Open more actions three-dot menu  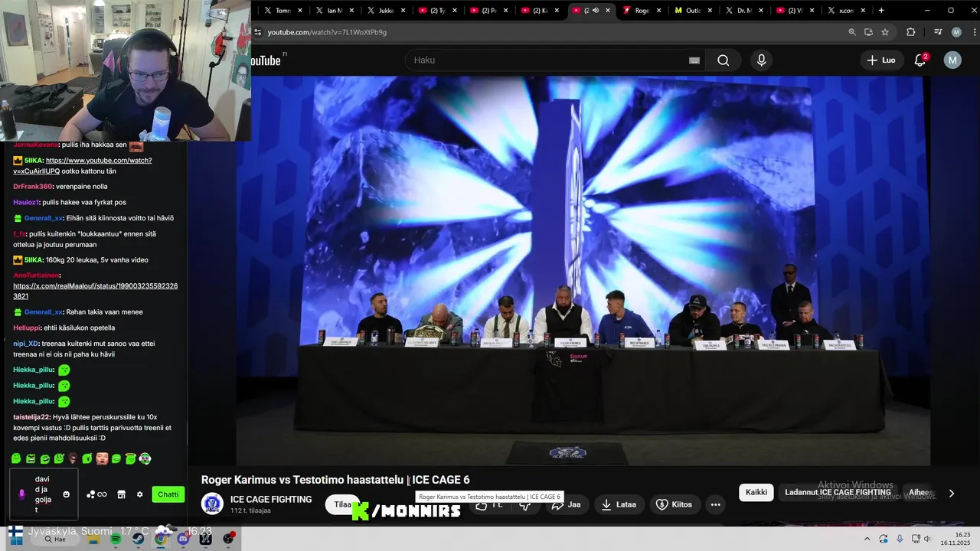pos(715,504)
